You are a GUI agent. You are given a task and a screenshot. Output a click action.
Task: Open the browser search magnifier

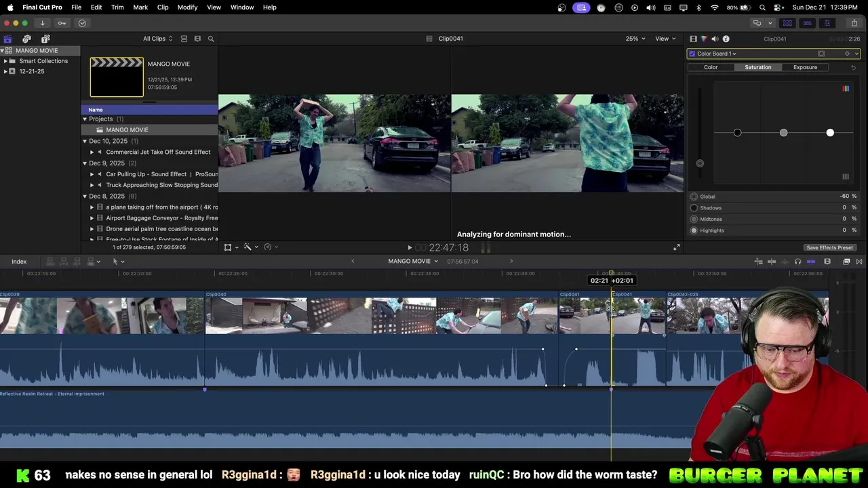pyautogui.click(x=211, y=39)
